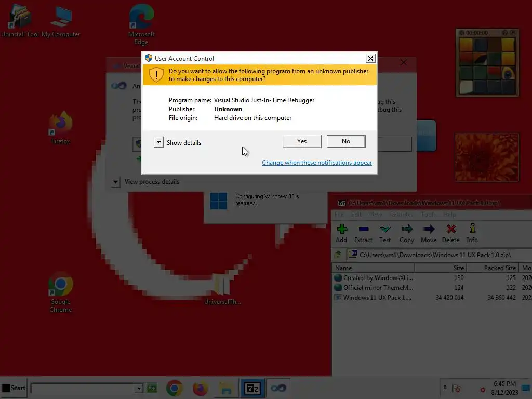Image resolution: width=532 pixels, height=399 pixels.
Task: Open Change when these notifications appear link
Action: [x=316, y=163]
